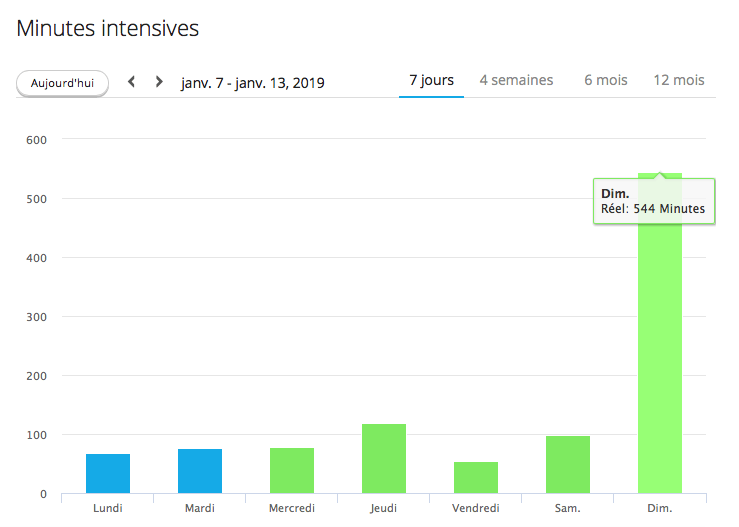Click the 544 Minutes tooltip
This screenshot has height=527, width=739.
click(654, 201)
